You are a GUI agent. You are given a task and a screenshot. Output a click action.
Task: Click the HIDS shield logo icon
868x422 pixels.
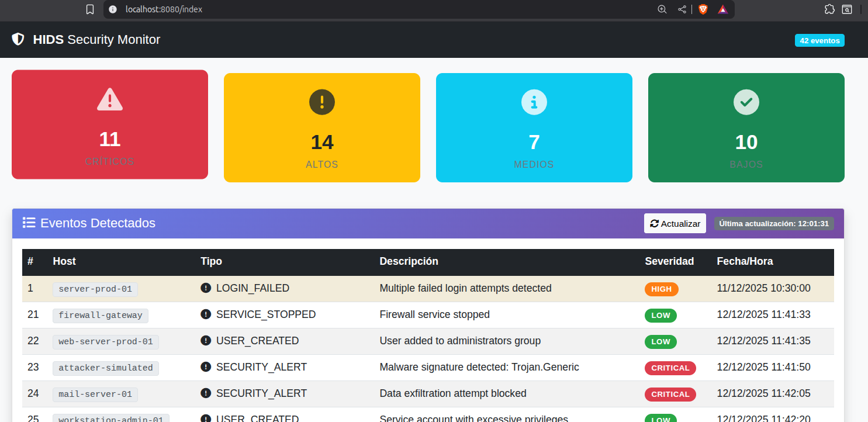[18, 39]
